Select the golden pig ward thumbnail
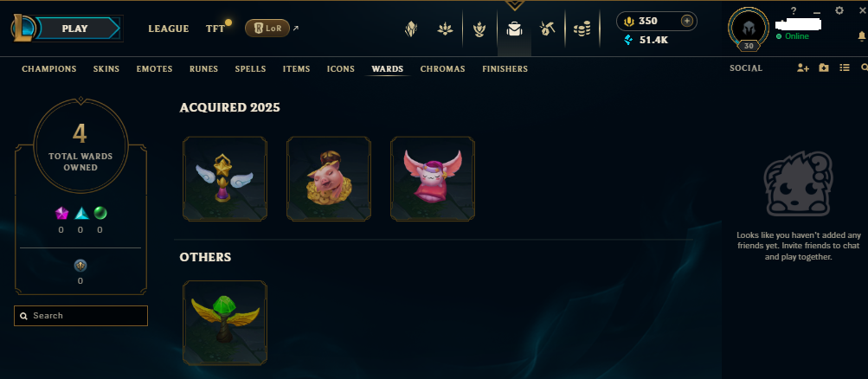868x379 pixels. pos(329,179)
